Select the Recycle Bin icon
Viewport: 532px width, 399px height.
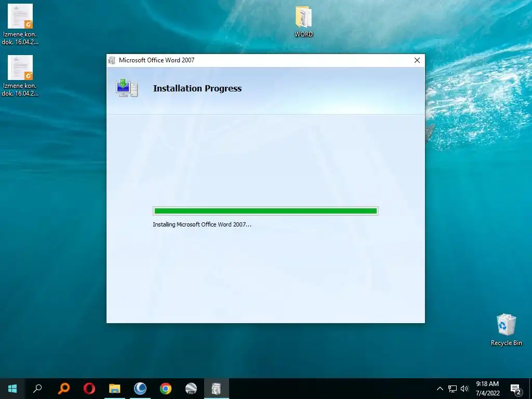(x=506, y=329)
